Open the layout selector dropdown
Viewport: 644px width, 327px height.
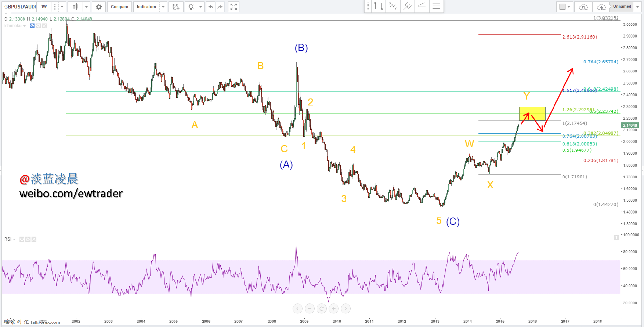point(564,7)
